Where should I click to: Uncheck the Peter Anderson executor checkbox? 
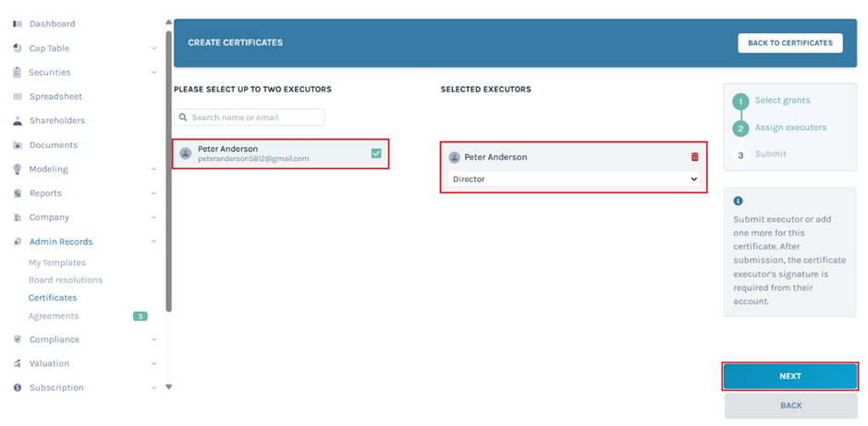pos(376,153)
